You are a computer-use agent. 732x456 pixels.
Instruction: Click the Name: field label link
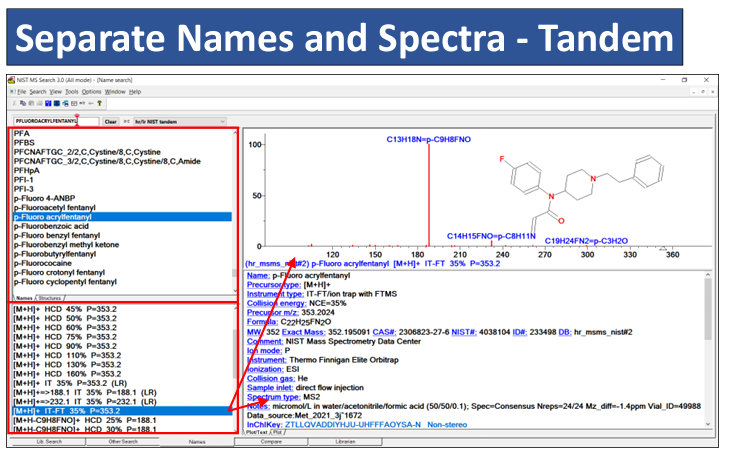(258, 275)
